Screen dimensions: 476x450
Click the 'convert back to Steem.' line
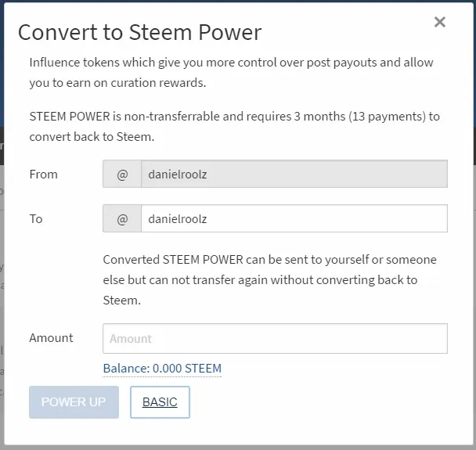click(92, 137)
